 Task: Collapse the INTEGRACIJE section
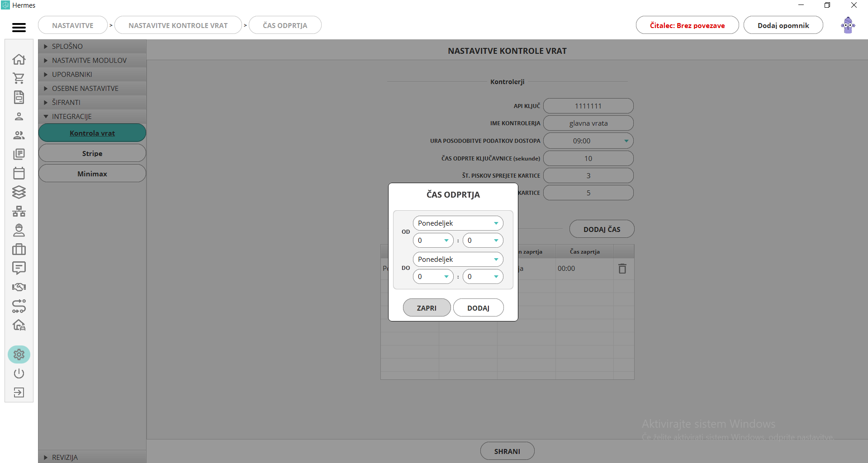coord(92,116)
